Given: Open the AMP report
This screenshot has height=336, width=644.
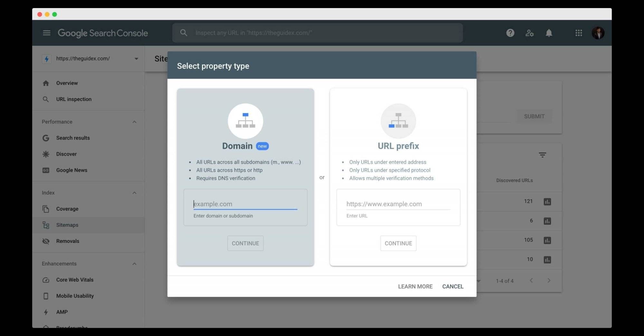Looking at the screenshot, I should 62,312.
